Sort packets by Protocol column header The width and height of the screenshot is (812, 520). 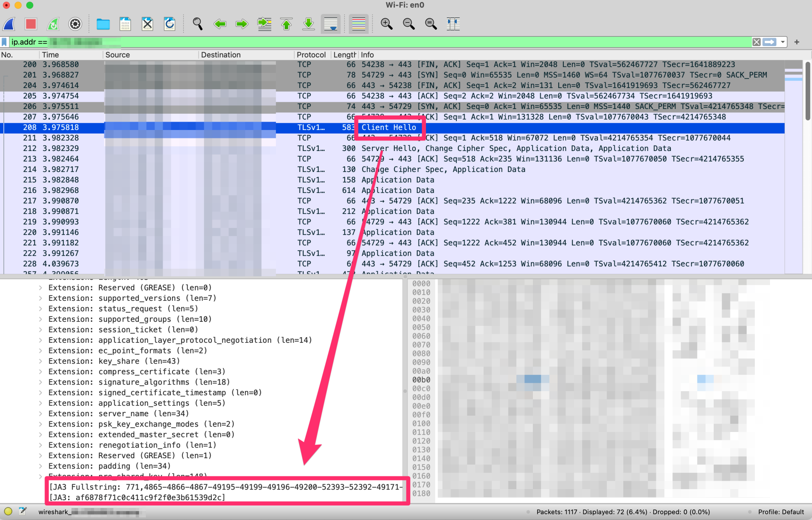311,55
